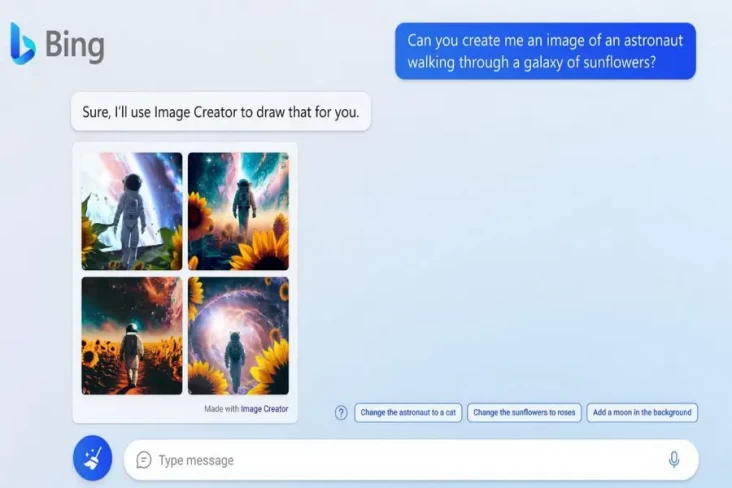Viewport: 732px width, 488px height.
Task: Choose 'Add a moon in the background' suggestion
Action: 642,413
